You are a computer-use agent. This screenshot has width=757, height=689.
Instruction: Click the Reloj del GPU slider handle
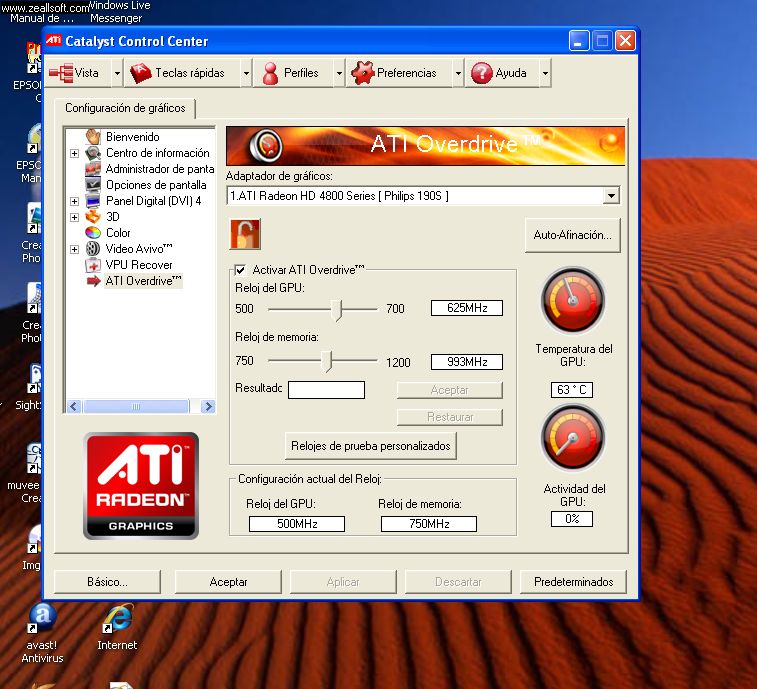(x=339, y=309)
